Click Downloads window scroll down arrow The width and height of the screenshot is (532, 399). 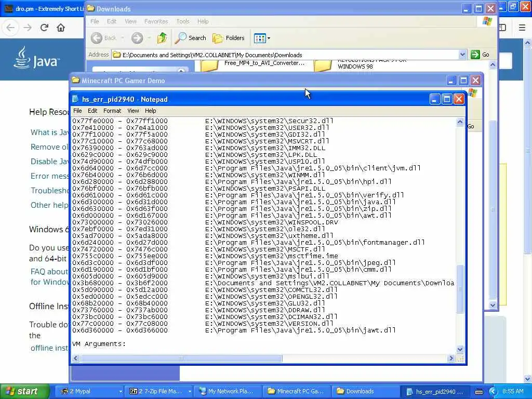(493, 305)
